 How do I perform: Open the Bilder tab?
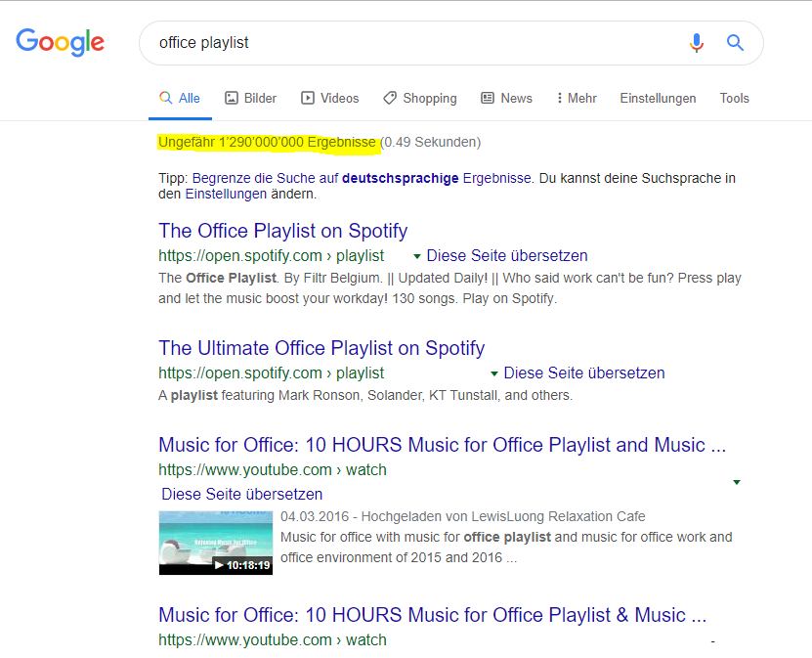pyautogui.click(x=251, y=98)
